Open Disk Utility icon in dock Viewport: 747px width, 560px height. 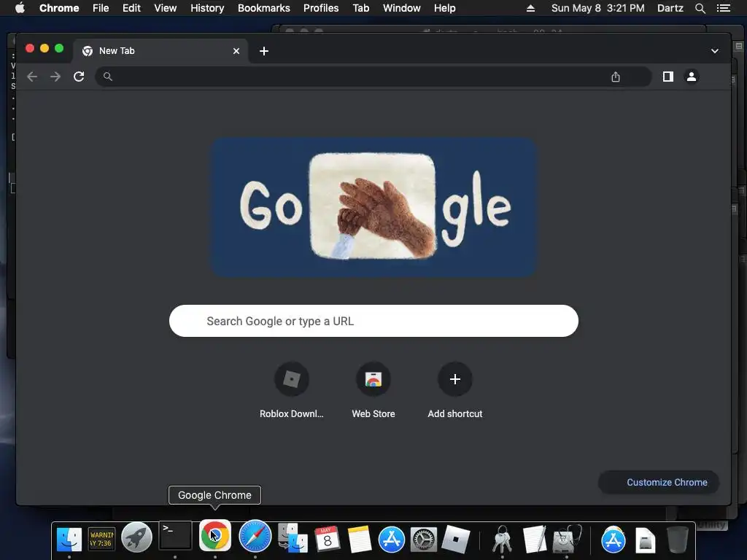pyautogui.click(x=566, y=539)
